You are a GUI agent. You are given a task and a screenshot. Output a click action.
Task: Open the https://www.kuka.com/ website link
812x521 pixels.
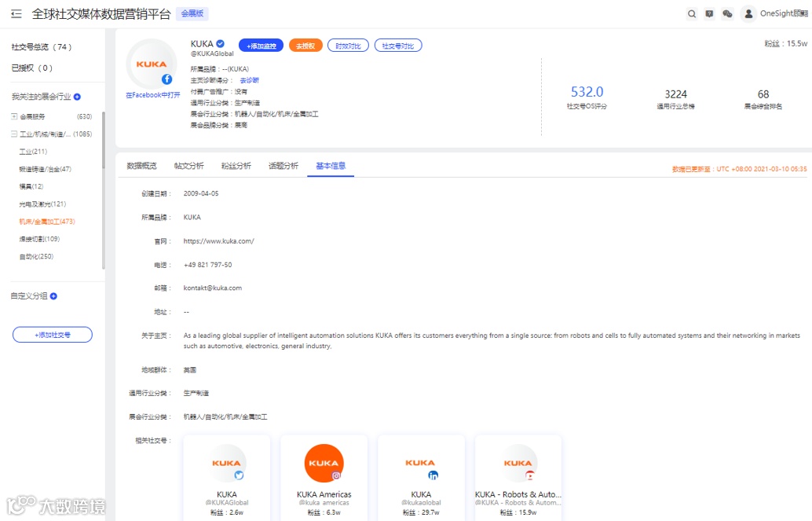tap(218, 241)
